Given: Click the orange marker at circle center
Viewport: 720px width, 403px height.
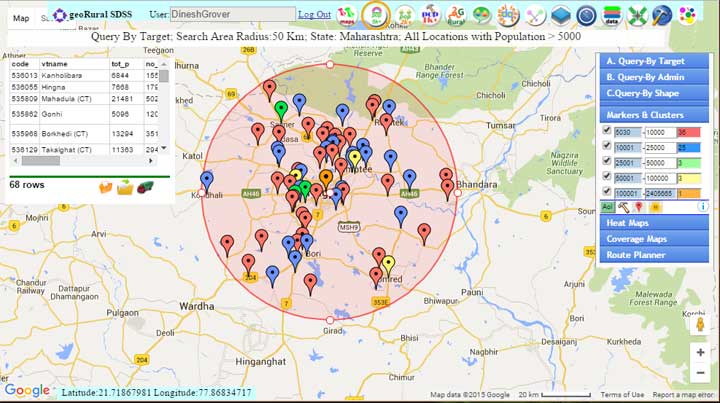Looking at the screenshot, I should click(326, 178).
